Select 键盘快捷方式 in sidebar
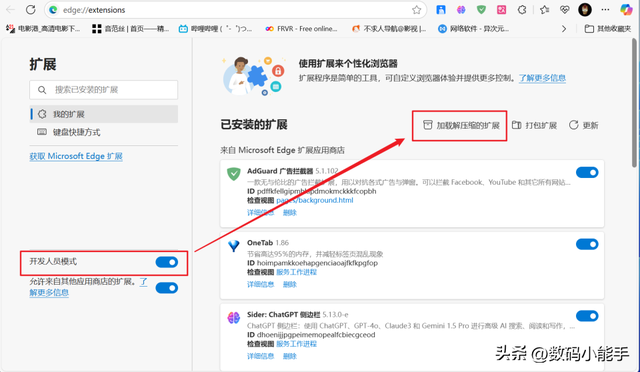Screen dimensions: 640x372 point(104,132)
